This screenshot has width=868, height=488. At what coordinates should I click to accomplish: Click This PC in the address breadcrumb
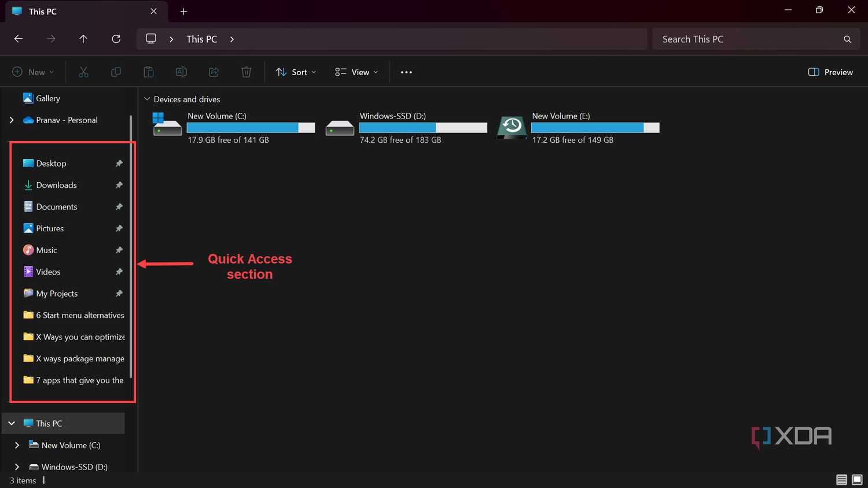point(202,39)
